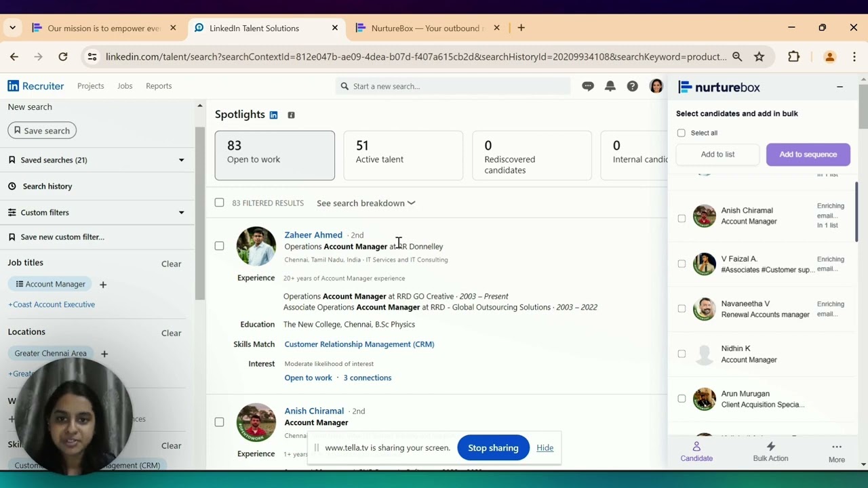The image size is (868, 488).
Task: Expand Custom filters dropdown arrow
Action: [181, 212]
